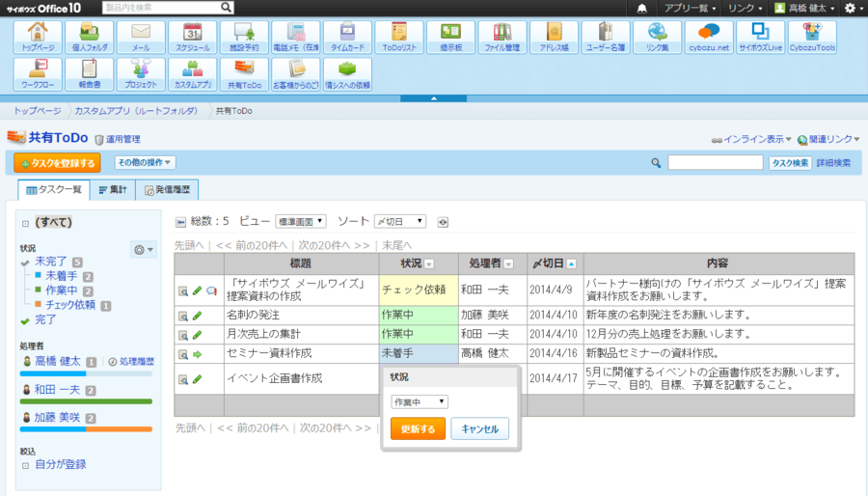
Task: Expand the ビュー 標準画面 dropdown
Action: pyautogui.click(x=301, y=222)
